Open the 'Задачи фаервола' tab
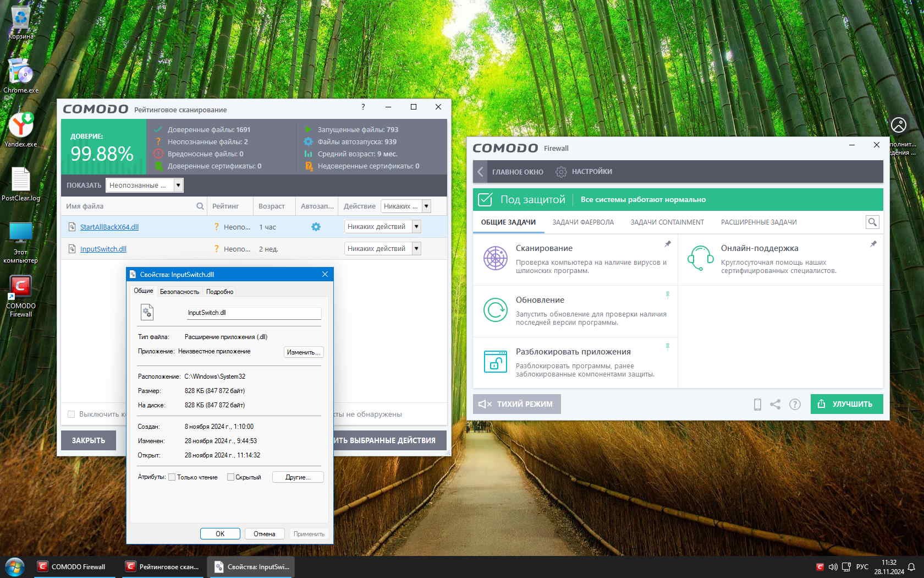Image resolution: width=924 pixels, height=578 pixels. [x=582, y=222]
